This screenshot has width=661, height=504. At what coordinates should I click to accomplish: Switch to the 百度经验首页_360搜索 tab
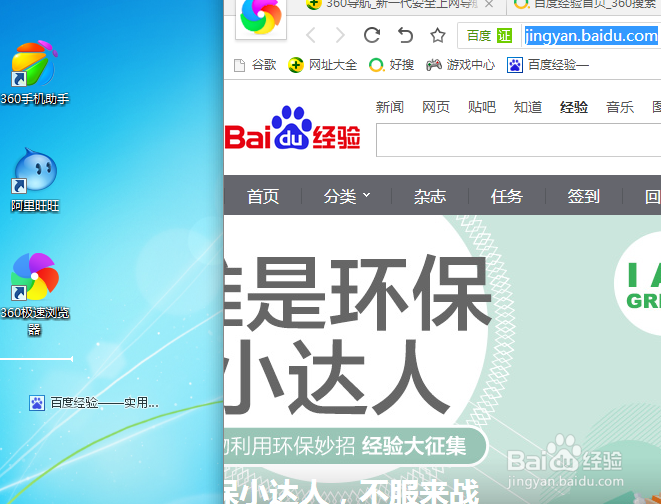[586, 4]
